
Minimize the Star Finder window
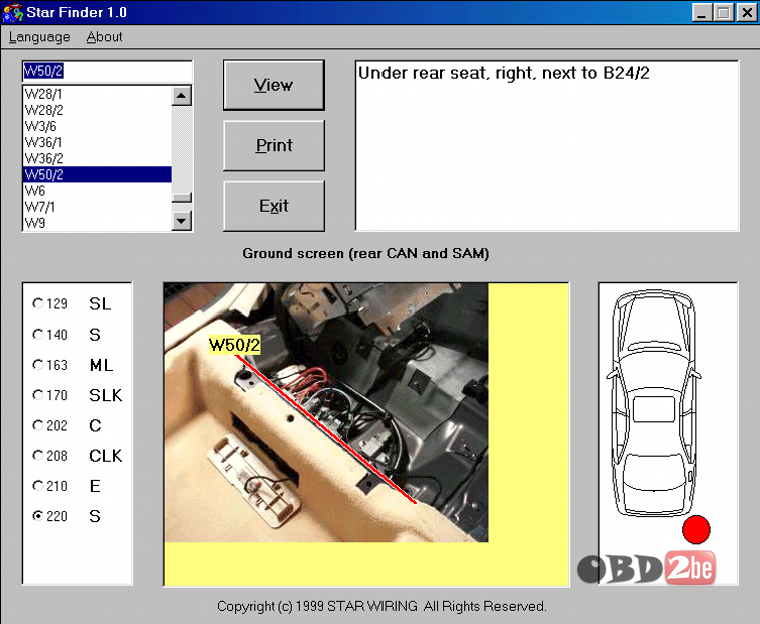coord(701,12)
